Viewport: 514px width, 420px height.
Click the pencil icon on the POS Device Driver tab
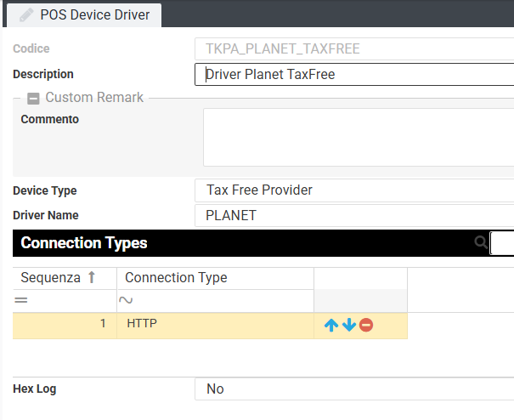[x=26, y=14]
